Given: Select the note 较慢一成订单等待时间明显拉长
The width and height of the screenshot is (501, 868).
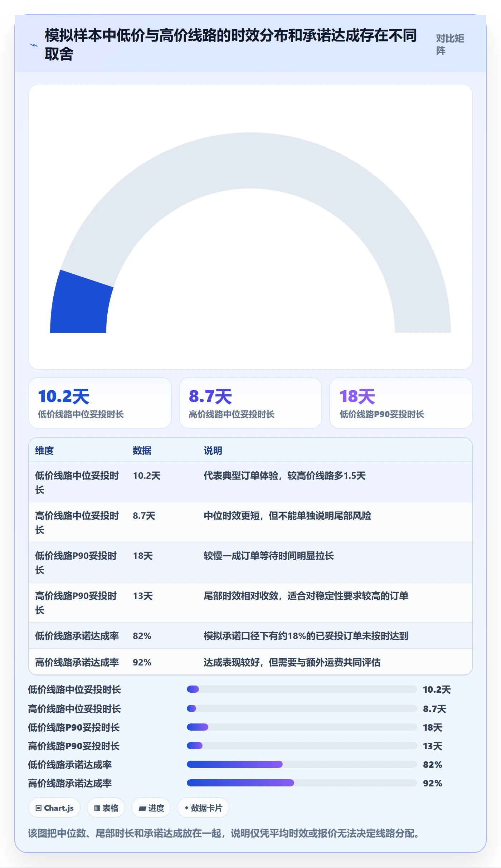Looking at the screenshot, I should [x=269, y=556].
